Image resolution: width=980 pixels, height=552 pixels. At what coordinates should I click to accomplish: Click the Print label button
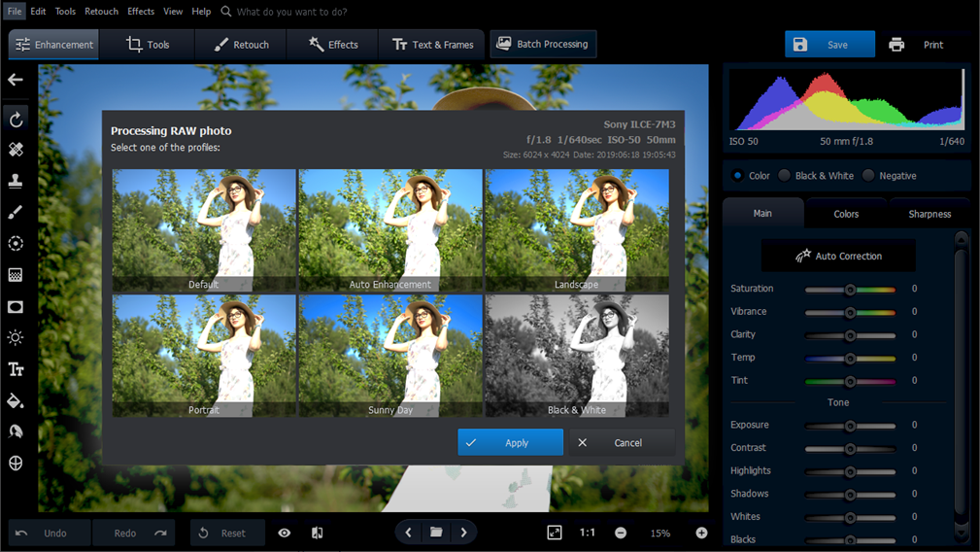pyautogui.click(x=933, y=45)
